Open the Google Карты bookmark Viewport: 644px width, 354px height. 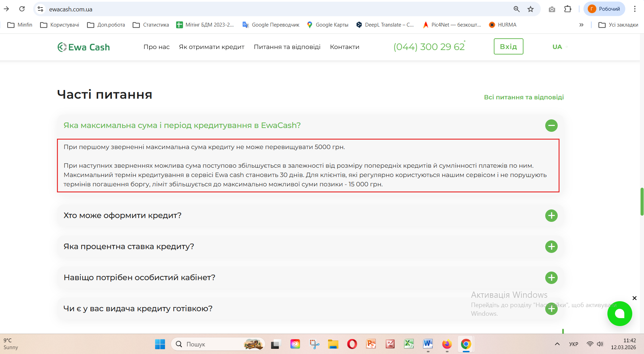pos(328,25)
